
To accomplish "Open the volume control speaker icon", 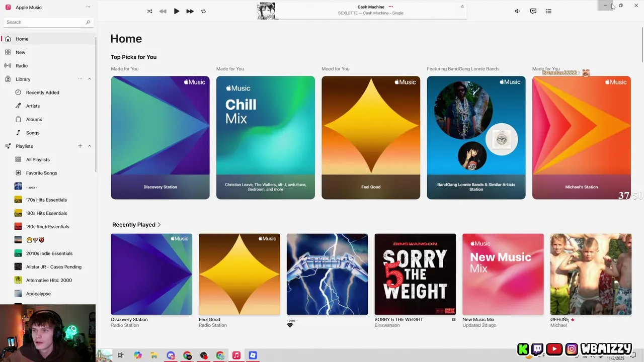I will click(517, 11).
